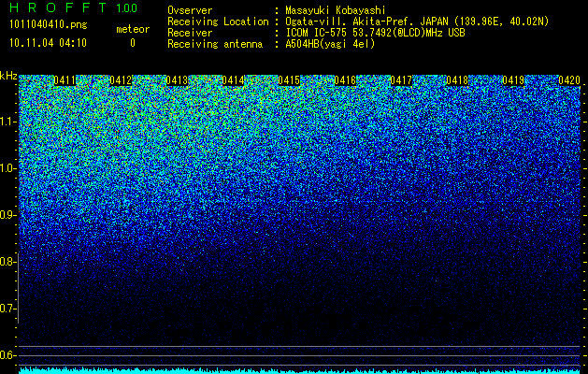Click the 0418 time marker
Image resolution: width=588 pixels, height=374 pixels.
pyautogui.click(x=457, y=80)
